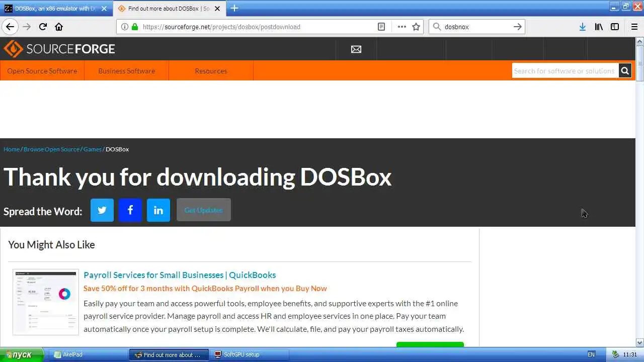The height and width of the screenshot is (362, 644).
Task: Open a new tab with plus button
Action: coord(234,8)
